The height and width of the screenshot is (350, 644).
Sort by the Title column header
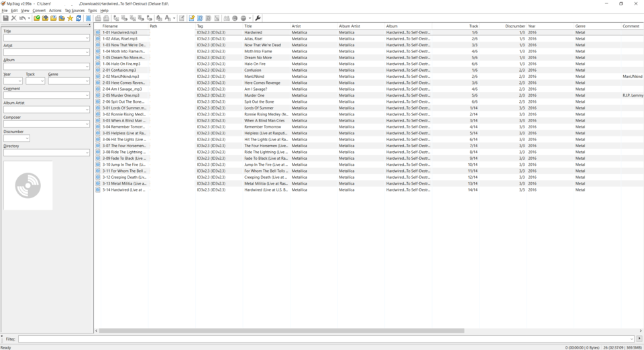click(x=266, y=26)
